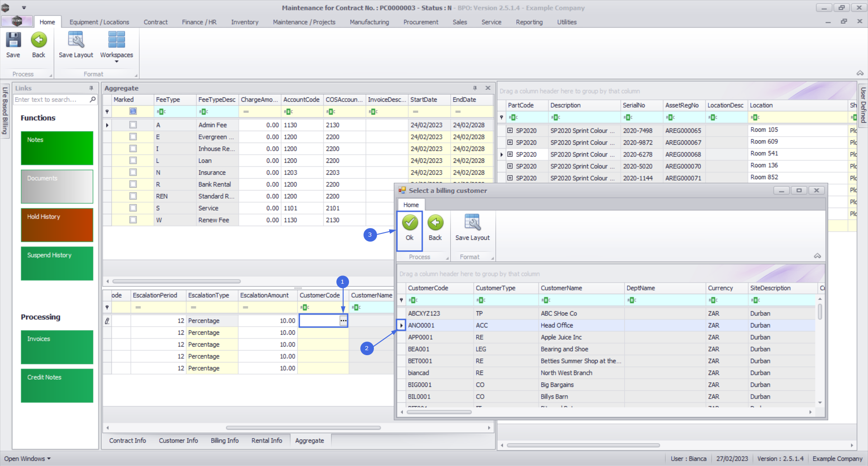Toggle Marked checkbox for Inhouse row
The image size is (868, 466).
(133, 148)
